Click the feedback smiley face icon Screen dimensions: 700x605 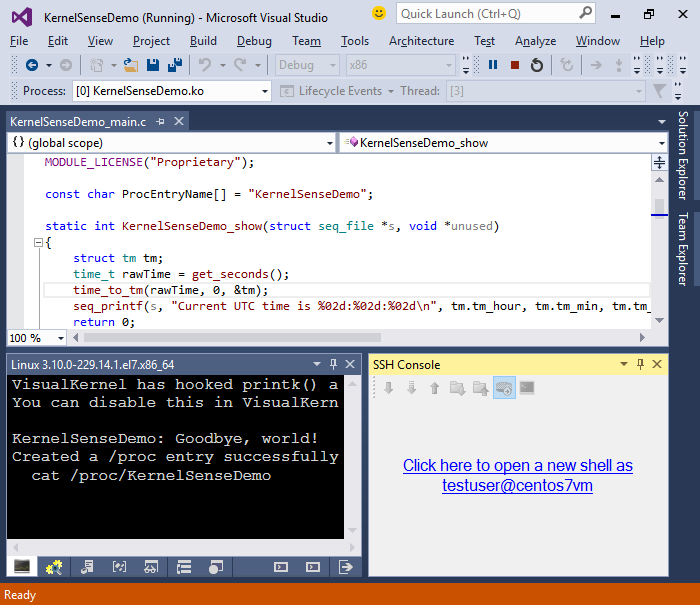click(379, 13)
